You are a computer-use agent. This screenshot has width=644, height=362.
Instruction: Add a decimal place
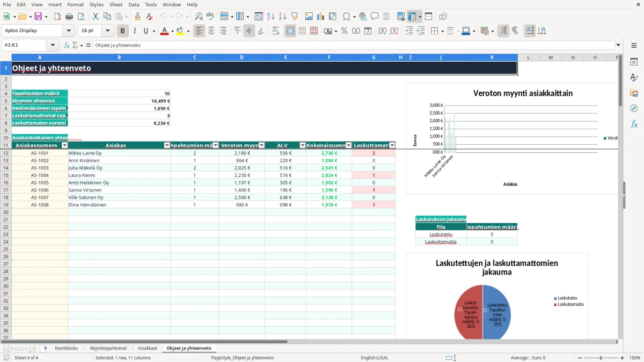[383, 31]
